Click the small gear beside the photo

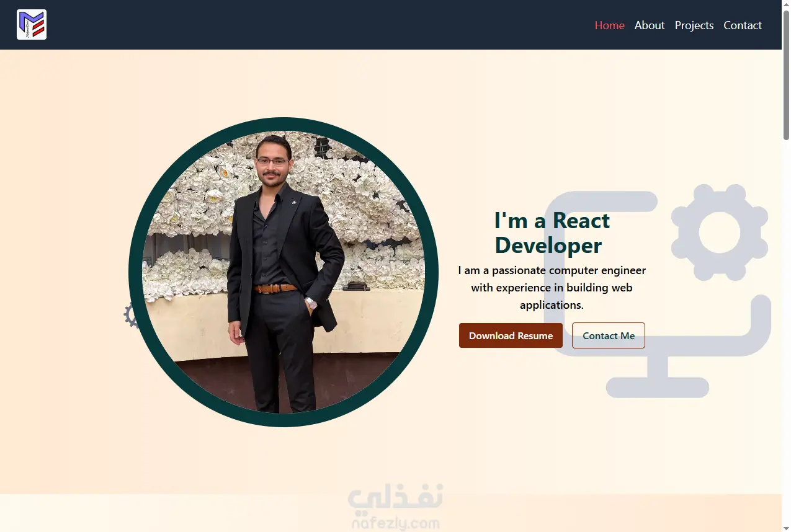tap(131, 315)
